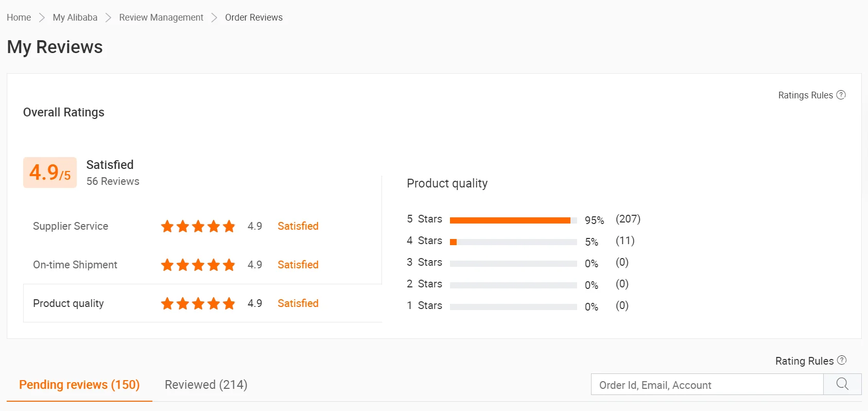Click the chevron after Home breadcrumb
The width and height of the screenshot is (868, 411).
pos(42,18)
